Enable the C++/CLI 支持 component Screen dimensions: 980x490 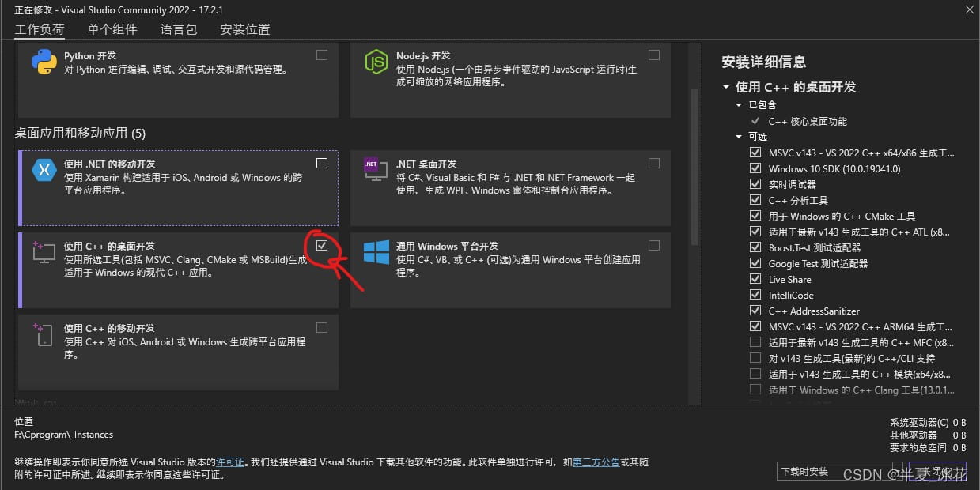(x=755, y=358)
